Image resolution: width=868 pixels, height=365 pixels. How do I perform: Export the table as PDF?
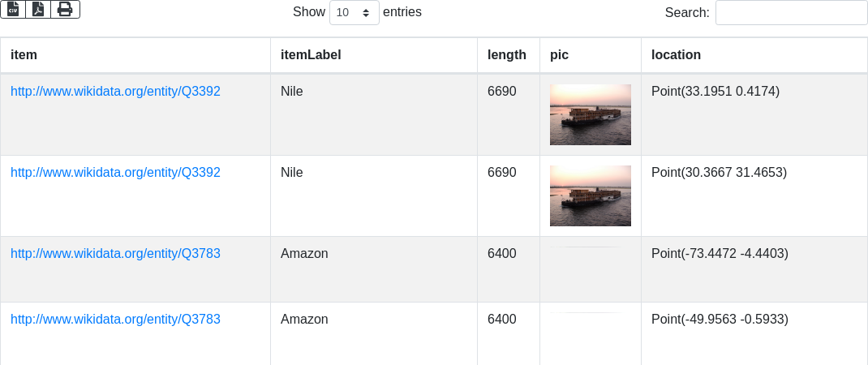point(38,9)
